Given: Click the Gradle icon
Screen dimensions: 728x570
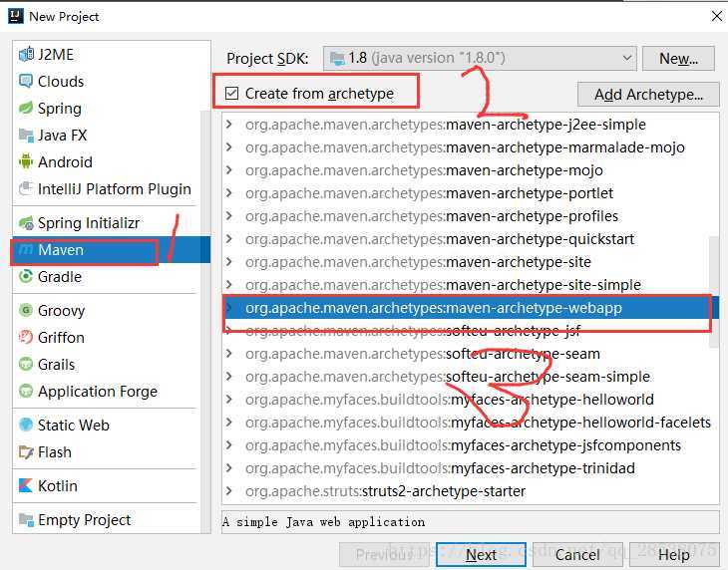Looking at the screenshot, I should (26, 276).
